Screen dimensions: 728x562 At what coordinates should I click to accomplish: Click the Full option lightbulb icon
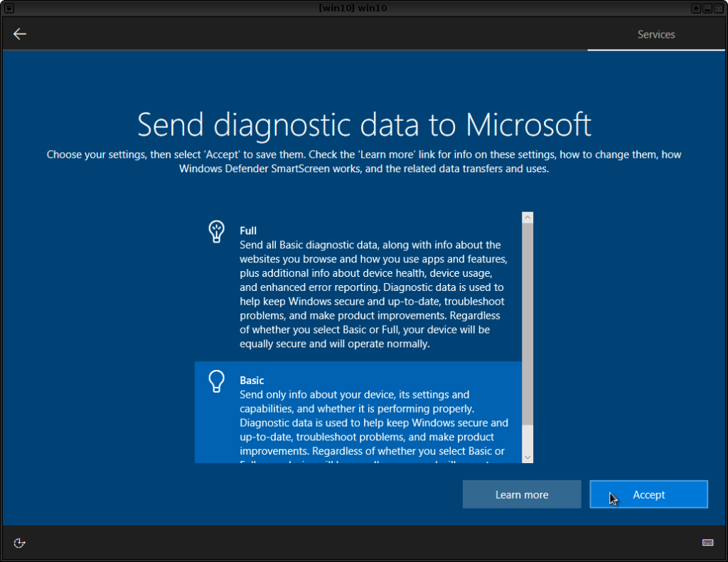pos(216,231)
